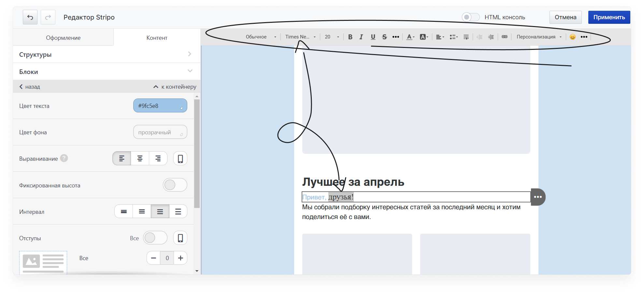Increase the Все padding value
Viewport: 644px width, 294px height.
(x=180, y=258)
